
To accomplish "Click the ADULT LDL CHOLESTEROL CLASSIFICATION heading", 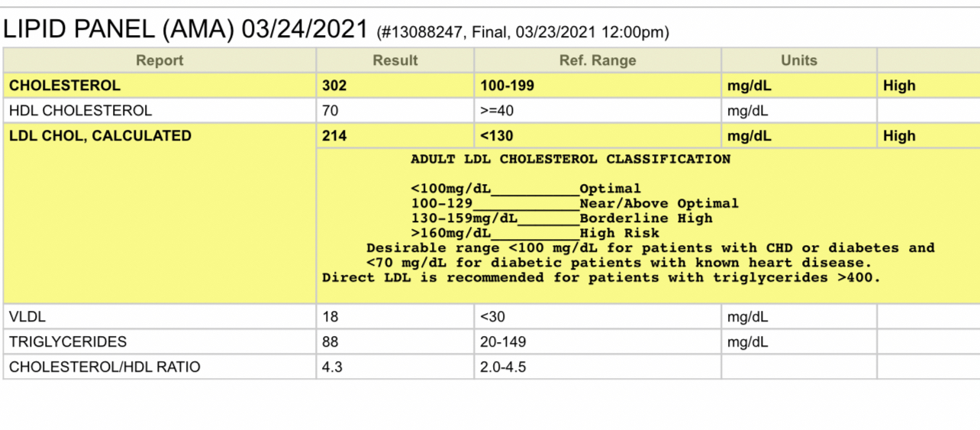I will (x=570, y=160).
